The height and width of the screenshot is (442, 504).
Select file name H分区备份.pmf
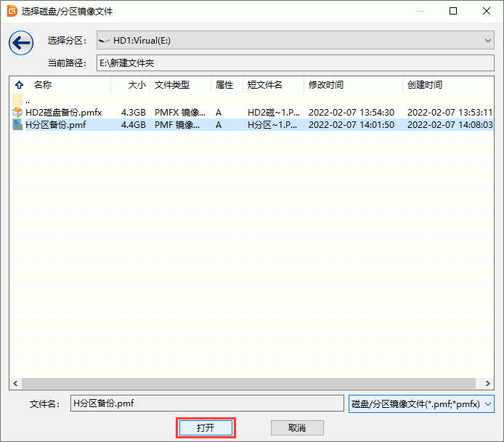[x=56, y=125]
